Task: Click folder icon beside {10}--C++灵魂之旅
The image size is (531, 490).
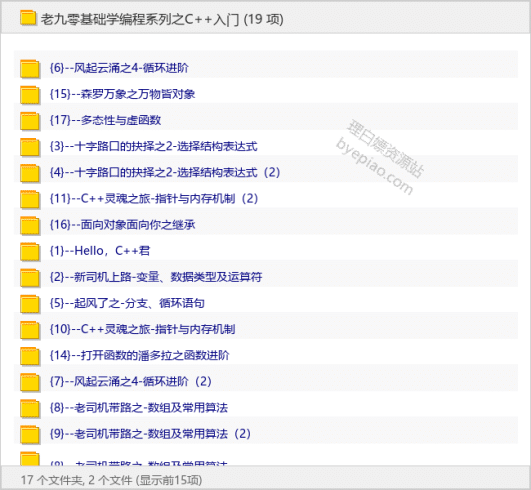Action: tap(30, 330)
